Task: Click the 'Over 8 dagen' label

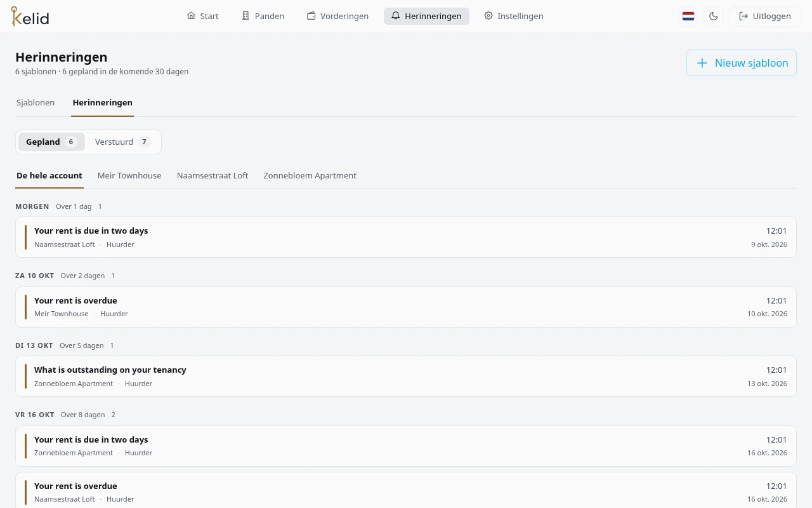Action: [83, 415]
